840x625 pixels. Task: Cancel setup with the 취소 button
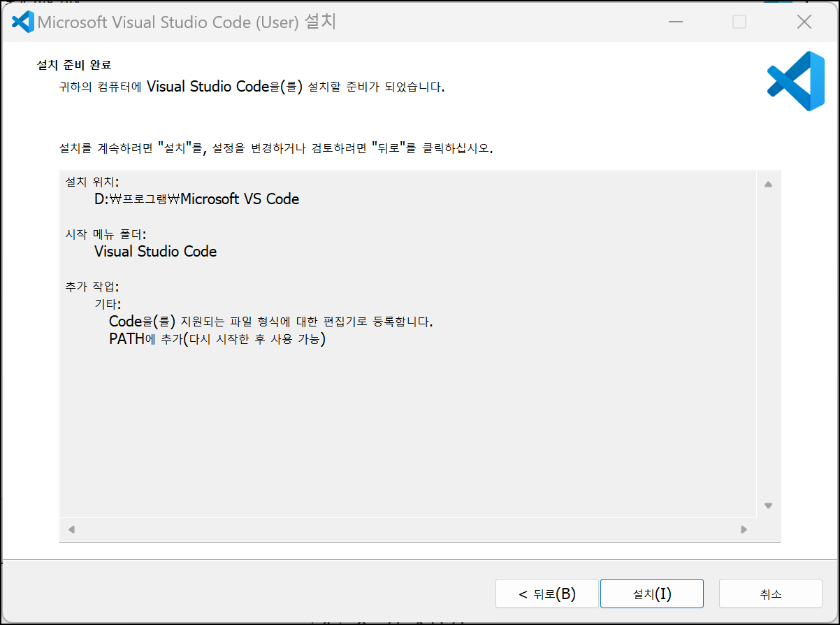tap(770, 594)
